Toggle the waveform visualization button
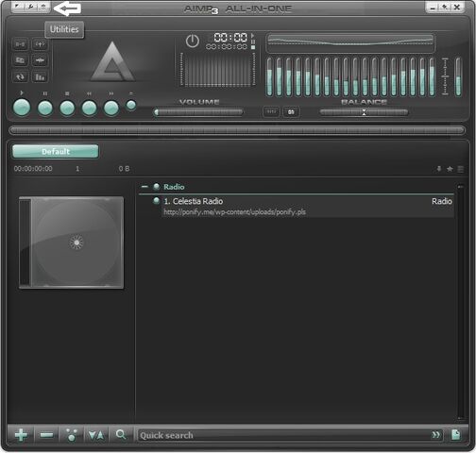 point(40,60)
